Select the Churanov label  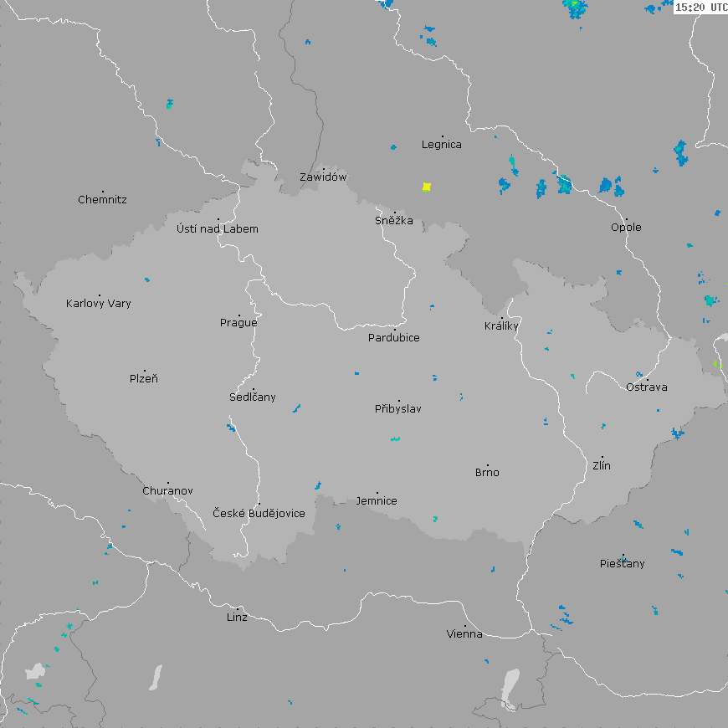(167, 490)
